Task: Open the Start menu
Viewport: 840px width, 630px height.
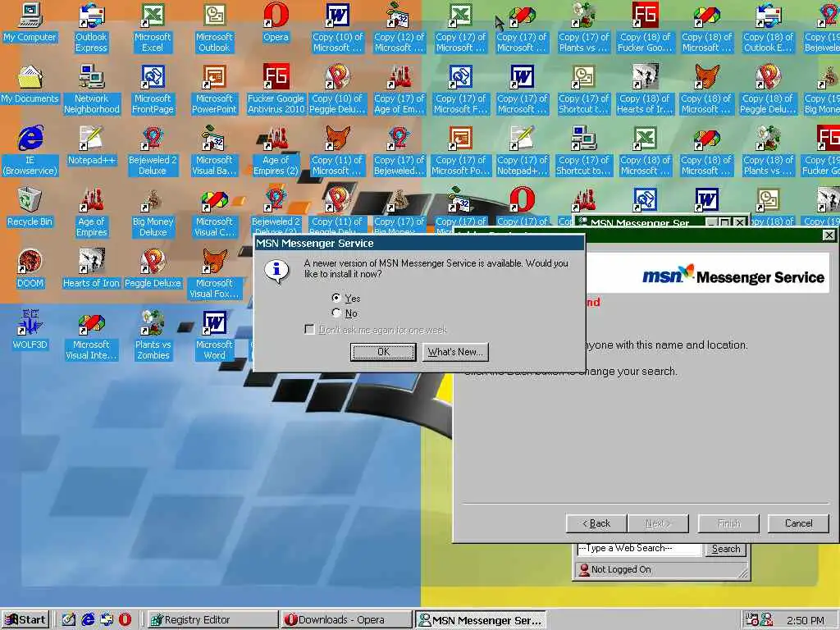Action: (x=25, y=620)
